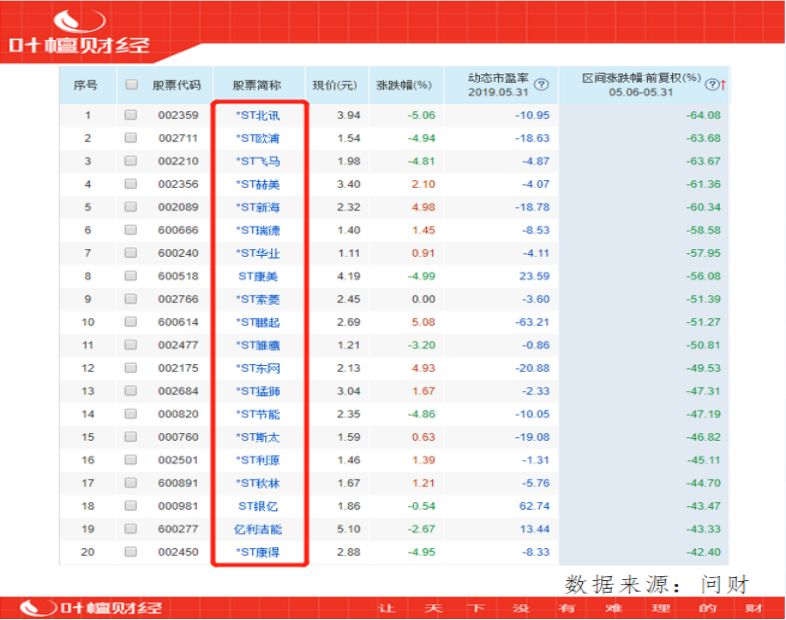Click the 23.59 P/E value for ST康美
This screenshot has height=620, width=786.
click(x=534, y=276)
